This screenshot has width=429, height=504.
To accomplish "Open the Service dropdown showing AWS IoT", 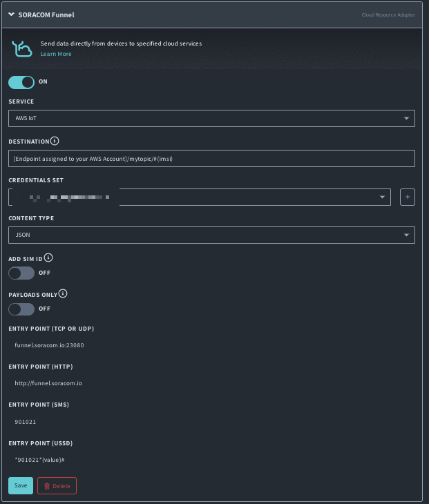I will coord(211,118).
